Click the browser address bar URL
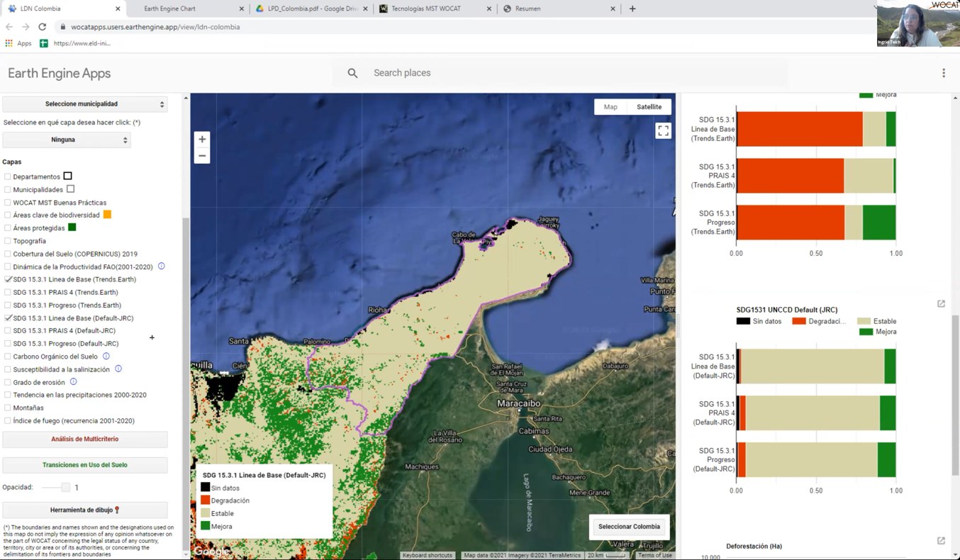960x560 pixels. click(155, 27)
